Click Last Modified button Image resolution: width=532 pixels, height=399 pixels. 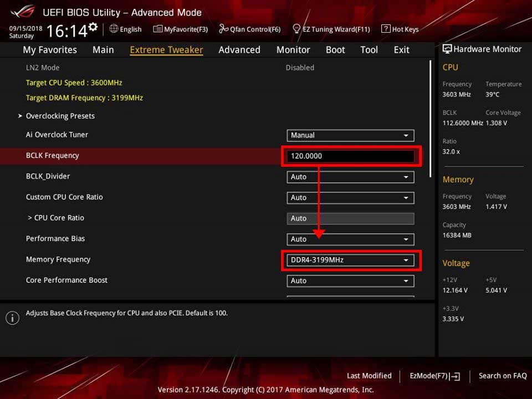click(369, 376)
